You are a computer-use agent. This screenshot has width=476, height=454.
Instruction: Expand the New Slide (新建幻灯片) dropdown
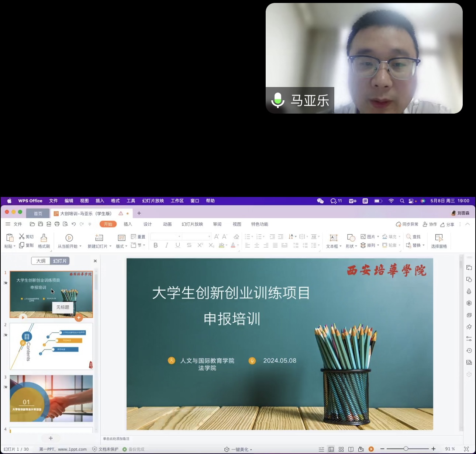[x=110, y=246]
